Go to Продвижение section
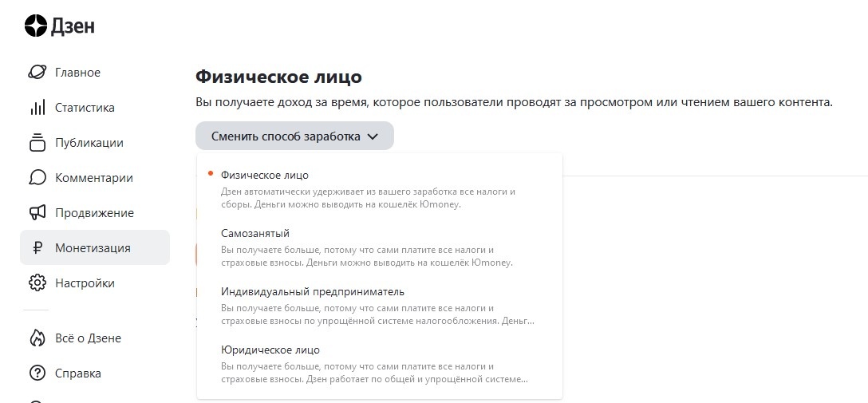 coord(95,212)
